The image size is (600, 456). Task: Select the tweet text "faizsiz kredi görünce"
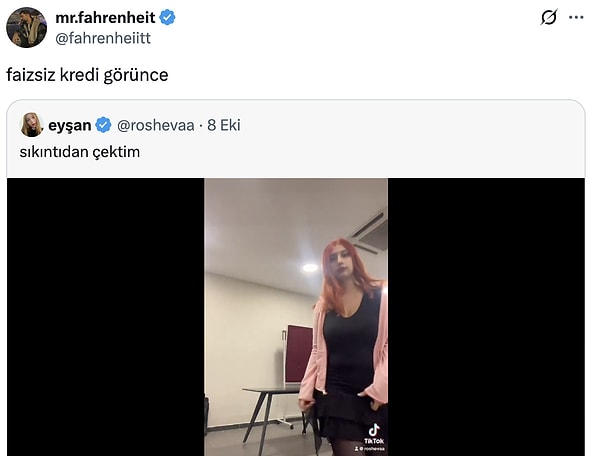(x=87, y=75)
